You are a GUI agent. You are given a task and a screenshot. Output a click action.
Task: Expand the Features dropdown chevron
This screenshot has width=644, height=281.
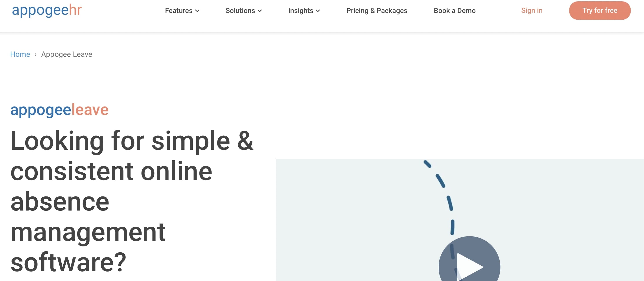[197, 11]
